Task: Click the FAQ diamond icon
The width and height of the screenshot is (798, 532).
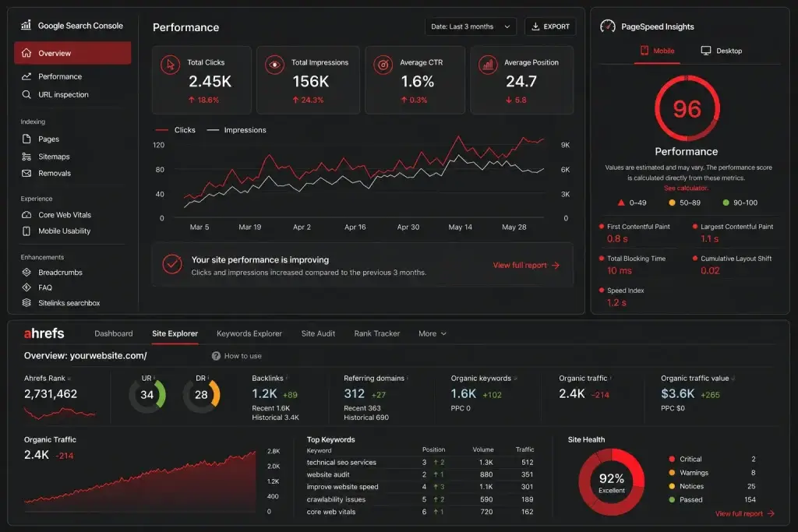Action: 26,287
